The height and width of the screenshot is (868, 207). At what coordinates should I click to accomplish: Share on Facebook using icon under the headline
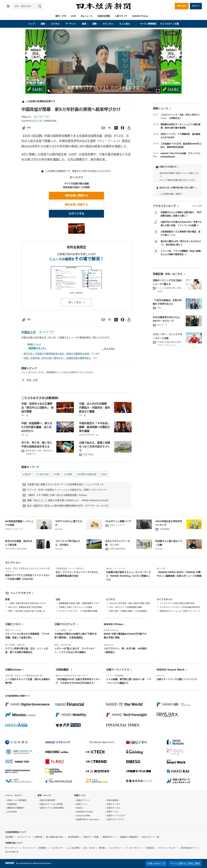pos(122,128)
